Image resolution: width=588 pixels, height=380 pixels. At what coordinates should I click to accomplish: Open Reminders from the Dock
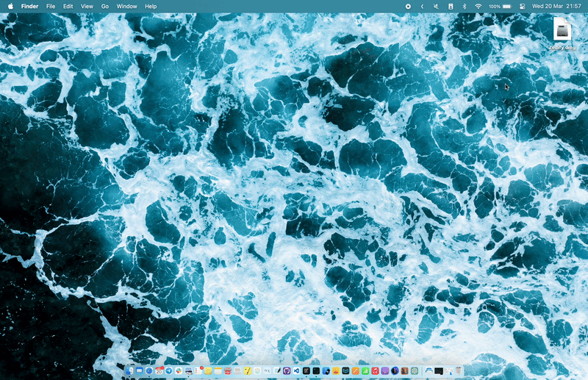(198, 371)
